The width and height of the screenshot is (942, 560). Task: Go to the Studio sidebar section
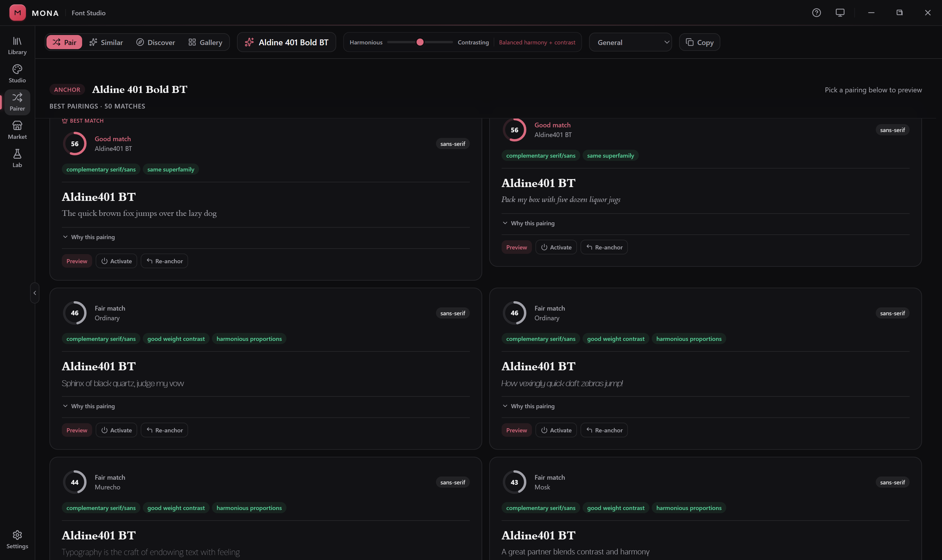17,74
